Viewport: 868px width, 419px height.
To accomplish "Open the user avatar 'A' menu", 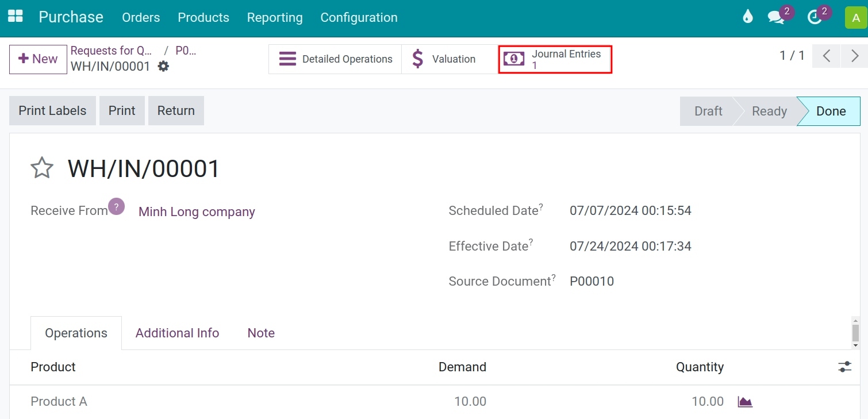I will [x=856, y=17].
